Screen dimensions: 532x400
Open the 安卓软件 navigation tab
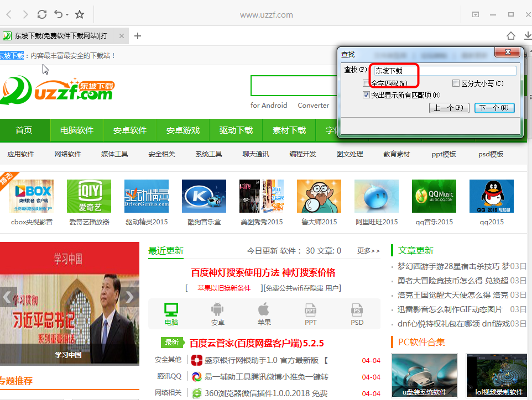130,130
